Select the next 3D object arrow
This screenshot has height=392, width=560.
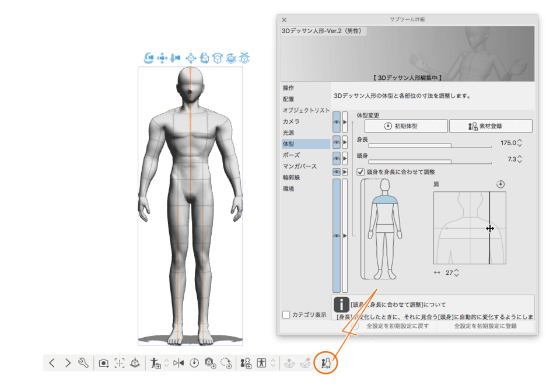coord(68,363)
